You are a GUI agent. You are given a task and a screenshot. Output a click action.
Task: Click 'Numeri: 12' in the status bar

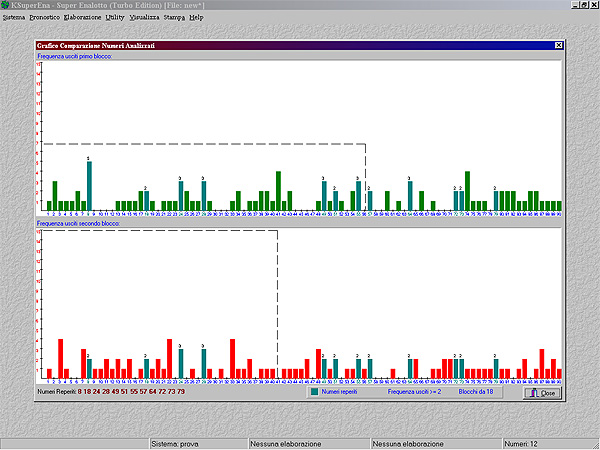click(x=521, y=444)
